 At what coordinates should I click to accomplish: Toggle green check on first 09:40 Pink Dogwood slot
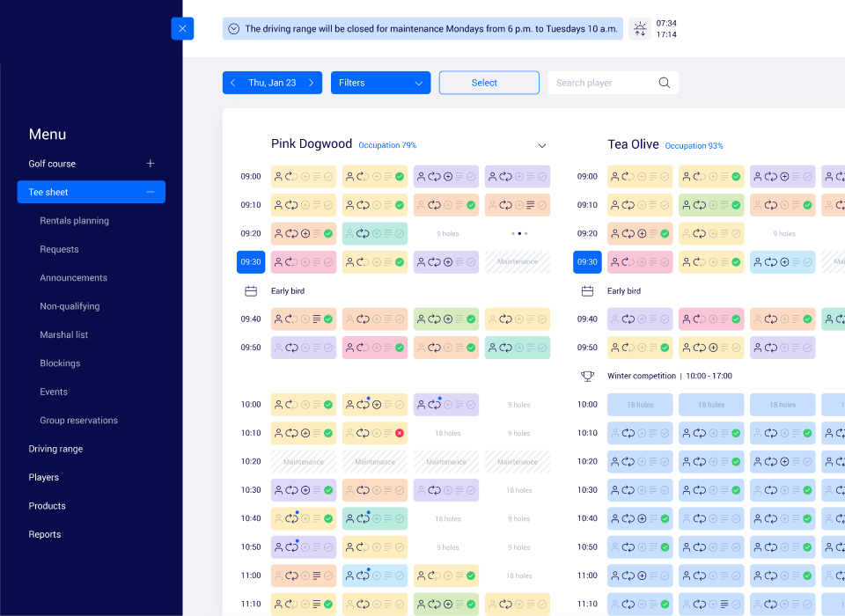(328, 319)
